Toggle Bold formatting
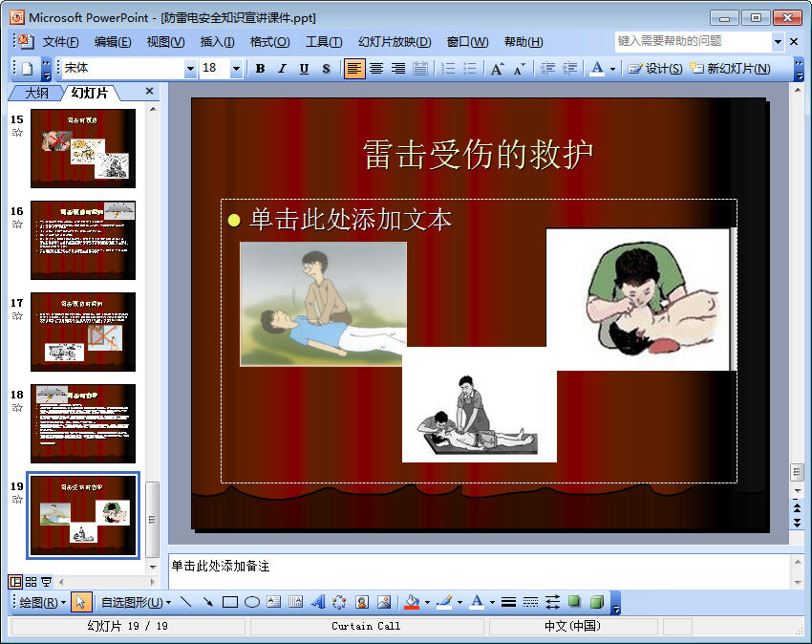The height and width of the screenshot is (644, 812). [x=260, y=69]
